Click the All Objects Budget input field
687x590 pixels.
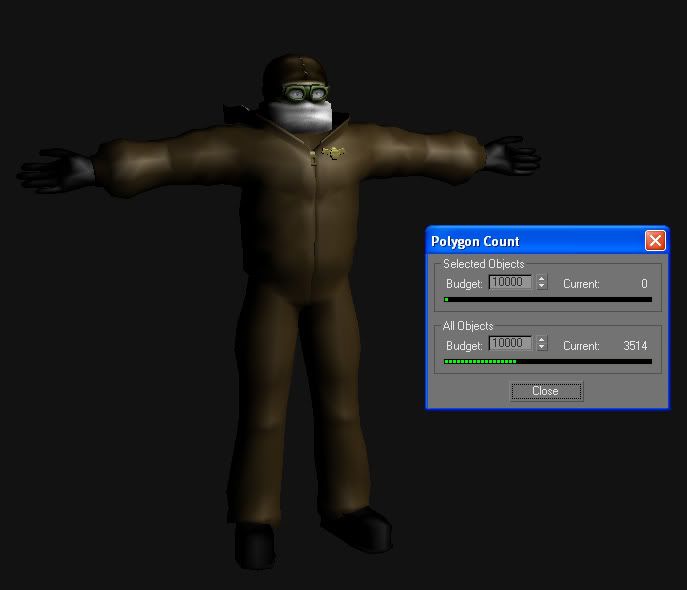coord(510,344)
